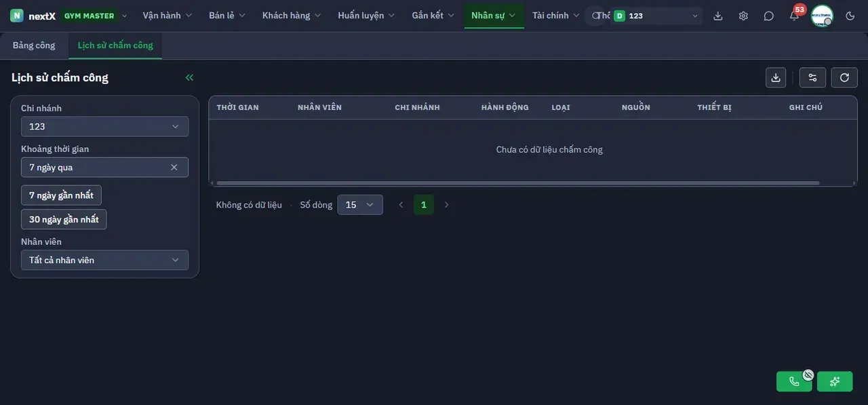Viewport: 868px width, 405px height.
Task: Open the branch selector '123' in header
Action: tap(656, 16)
